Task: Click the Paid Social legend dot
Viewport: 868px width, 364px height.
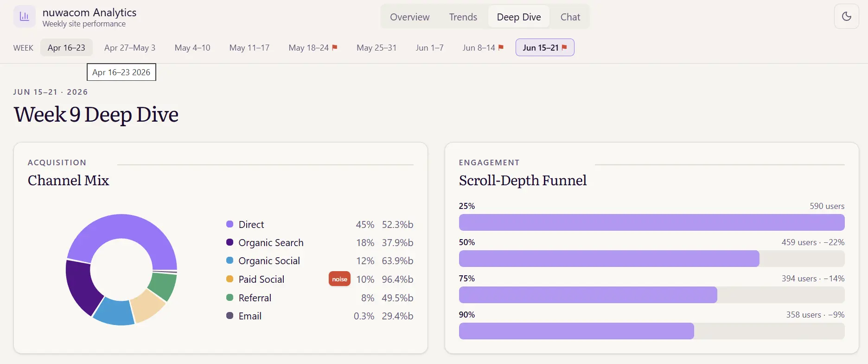Action: point(230,279)
